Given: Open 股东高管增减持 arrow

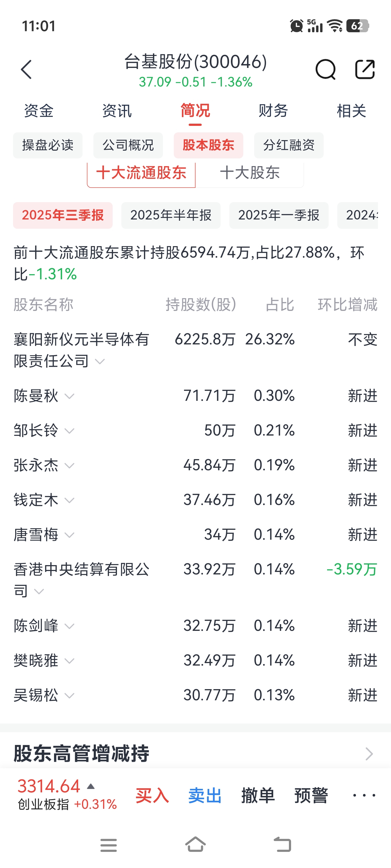Looking at the screenshot, I should (369, 754).
